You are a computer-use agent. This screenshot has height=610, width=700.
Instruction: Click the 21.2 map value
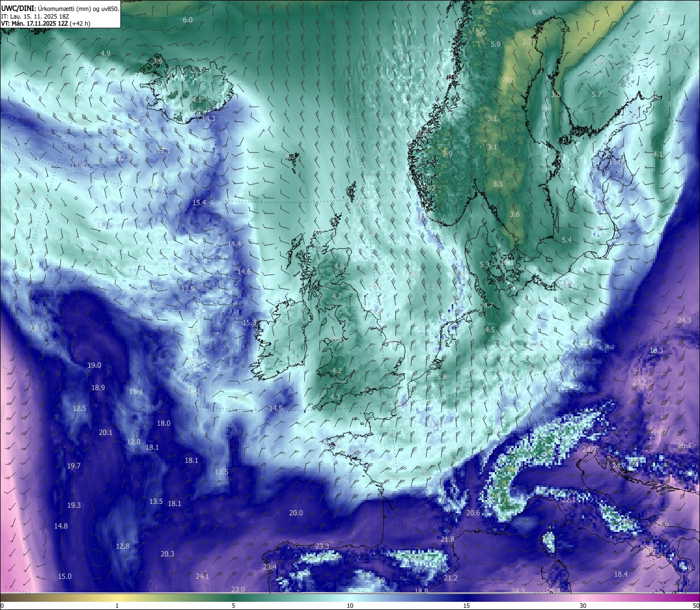451,578
